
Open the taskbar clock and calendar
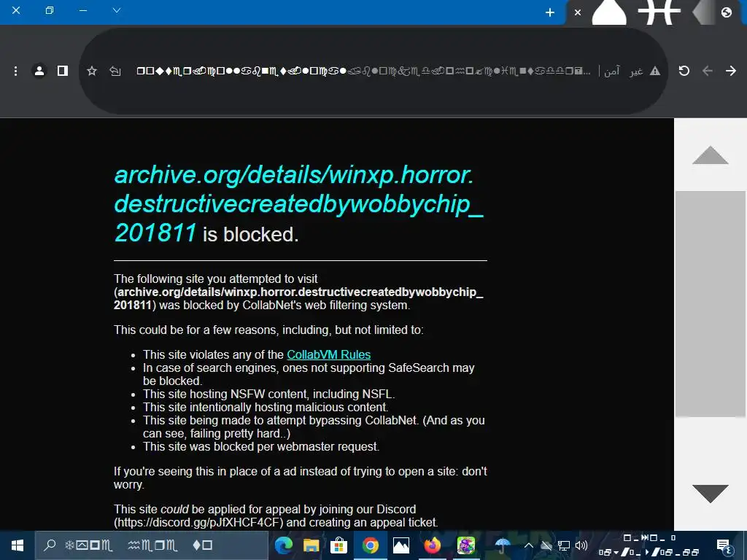[x=649, y=545]
